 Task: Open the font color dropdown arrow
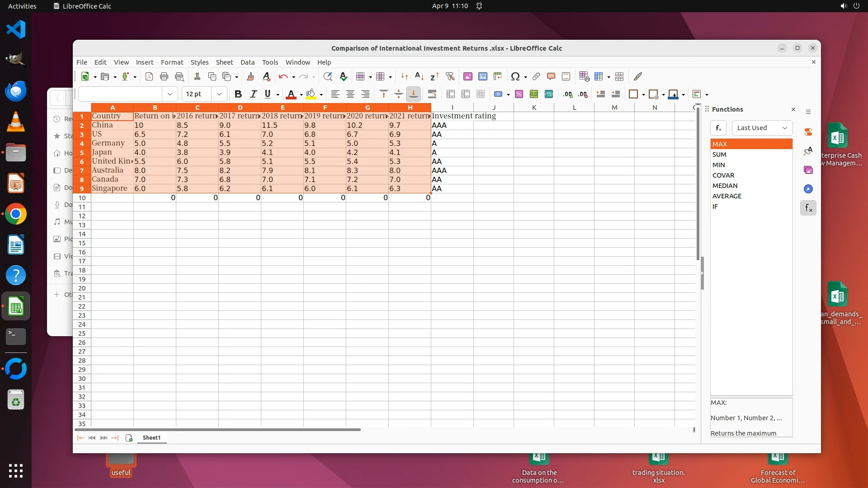(301, 94)
